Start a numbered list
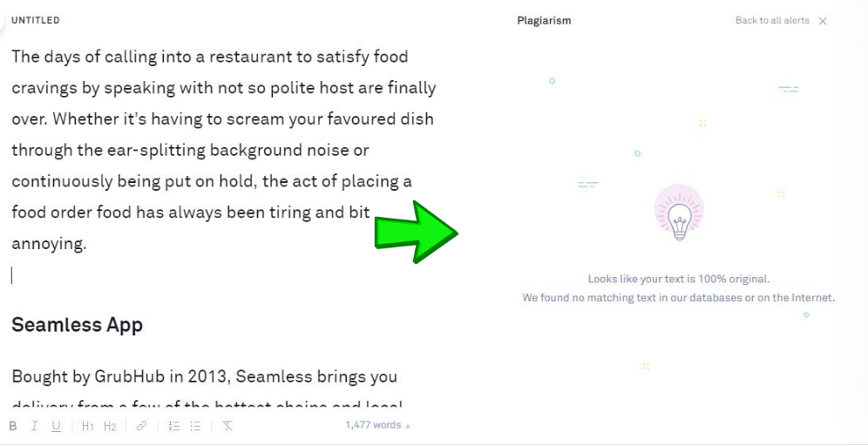Viewport: 868px width, 446px height. click(173, 426)
